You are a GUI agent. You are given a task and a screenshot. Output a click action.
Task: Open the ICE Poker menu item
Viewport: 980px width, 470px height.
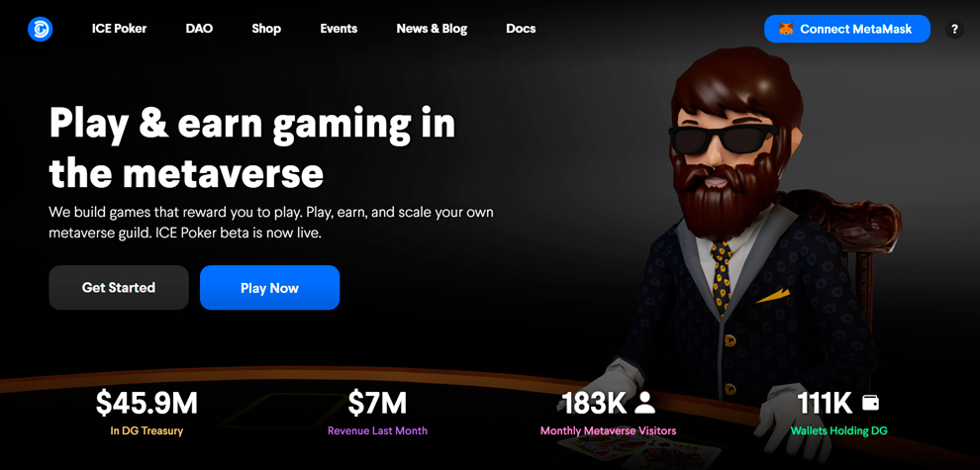click(120, 29)
